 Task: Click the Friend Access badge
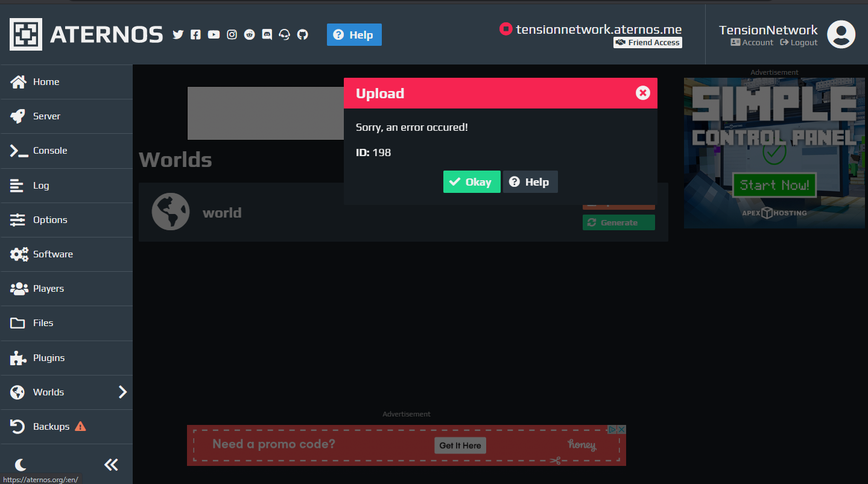[648, 43]
